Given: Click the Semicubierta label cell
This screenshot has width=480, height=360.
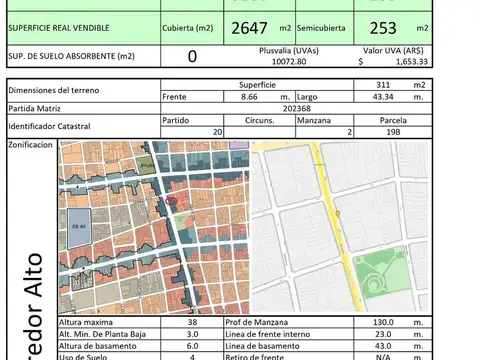Looking at the screenshot, I should (324, 28).
